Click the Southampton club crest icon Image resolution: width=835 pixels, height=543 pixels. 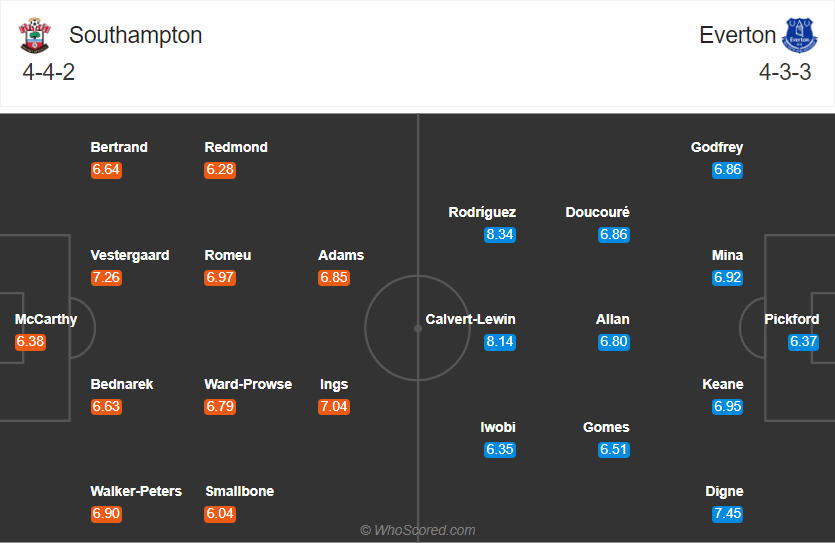pyautogui.click(x=34, y=36)
